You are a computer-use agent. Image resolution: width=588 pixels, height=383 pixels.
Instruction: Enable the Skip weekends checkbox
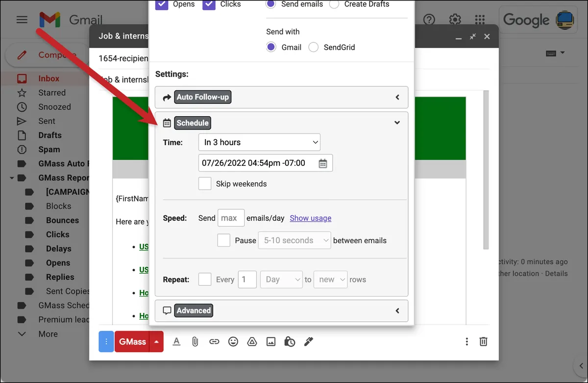(205, 184)
